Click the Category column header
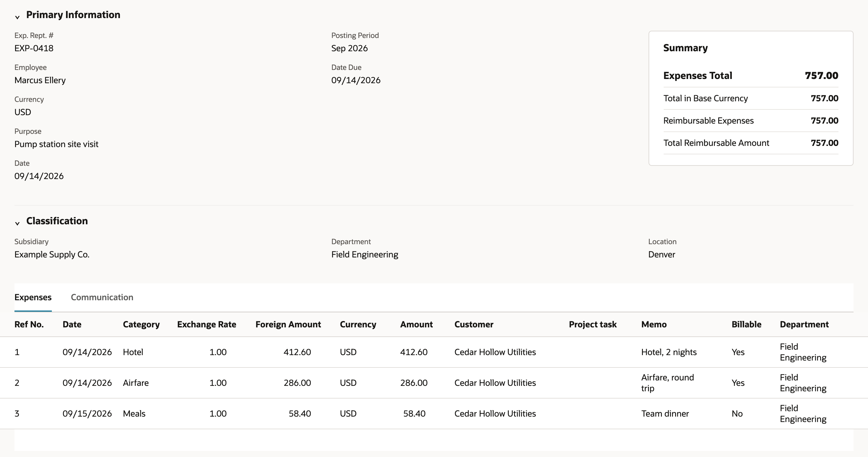Image resolution: width=868 pixels, height=457 pixels. click(141, 324)
